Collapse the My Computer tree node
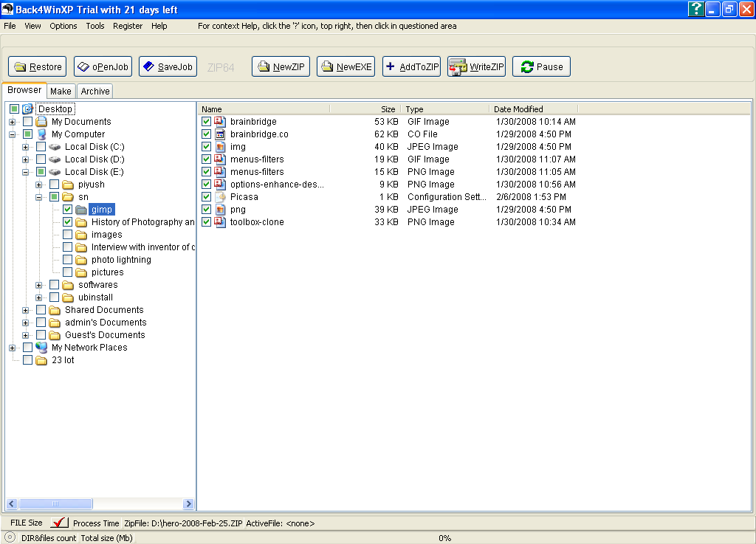The height and width of the screenshot is (544, 756). tap(12, 134)
